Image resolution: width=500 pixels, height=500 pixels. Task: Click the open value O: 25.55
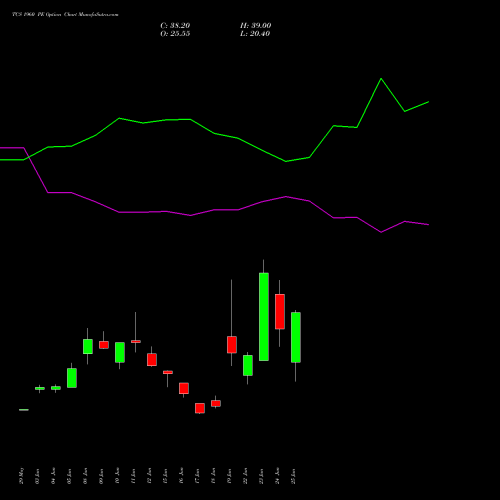[175, 34]
